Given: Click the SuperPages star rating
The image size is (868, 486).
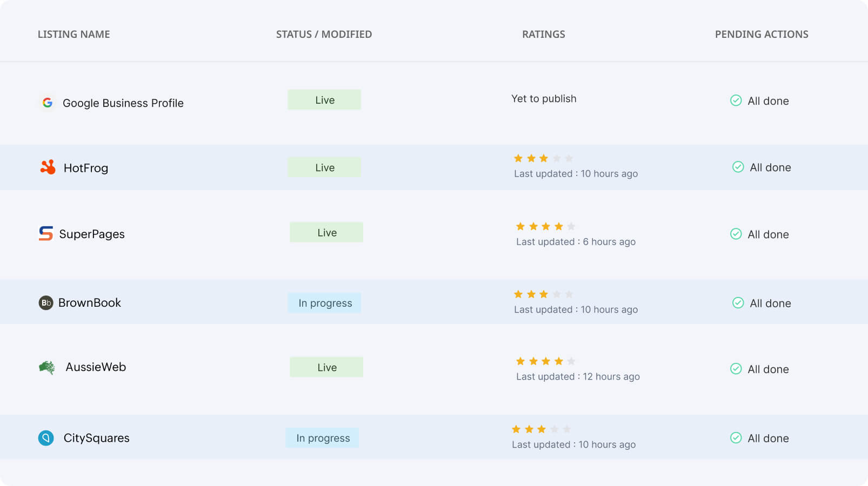Looking at the screenshot, I should click(x=545, y=226).
